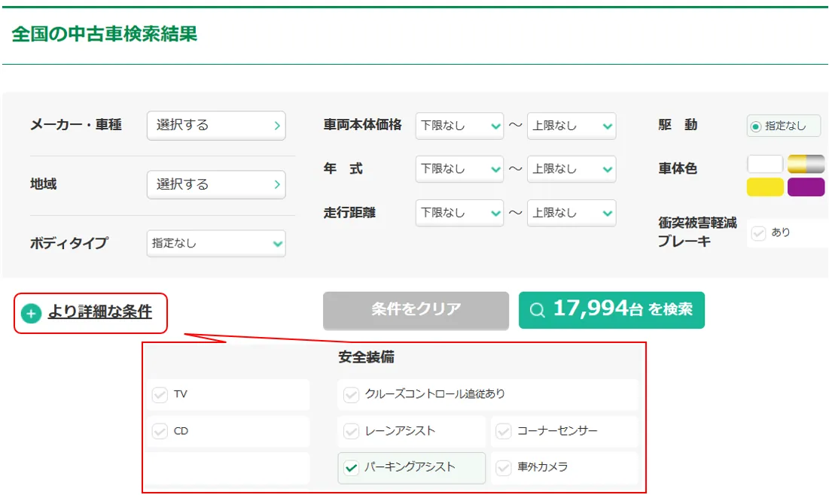Choose the purple body color swatch
Viewport: 829px width, 504px height.
click(806, 187)
